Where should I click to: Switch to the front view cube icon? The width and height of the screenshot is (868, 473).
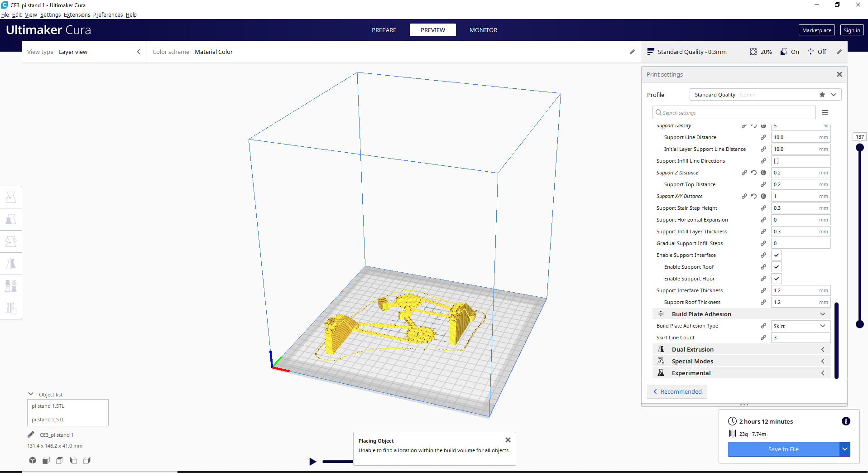46,460
